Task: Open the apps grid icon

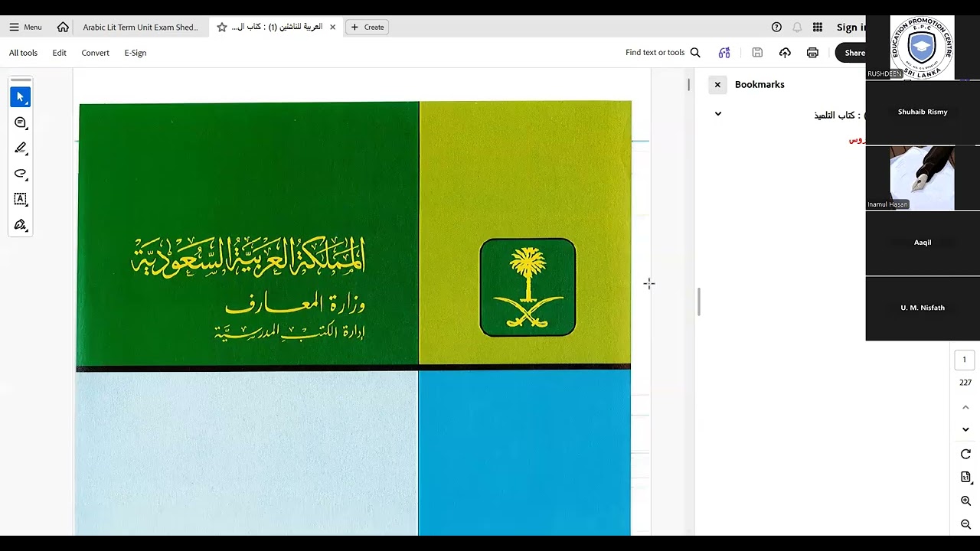Action: coord(818,27)
